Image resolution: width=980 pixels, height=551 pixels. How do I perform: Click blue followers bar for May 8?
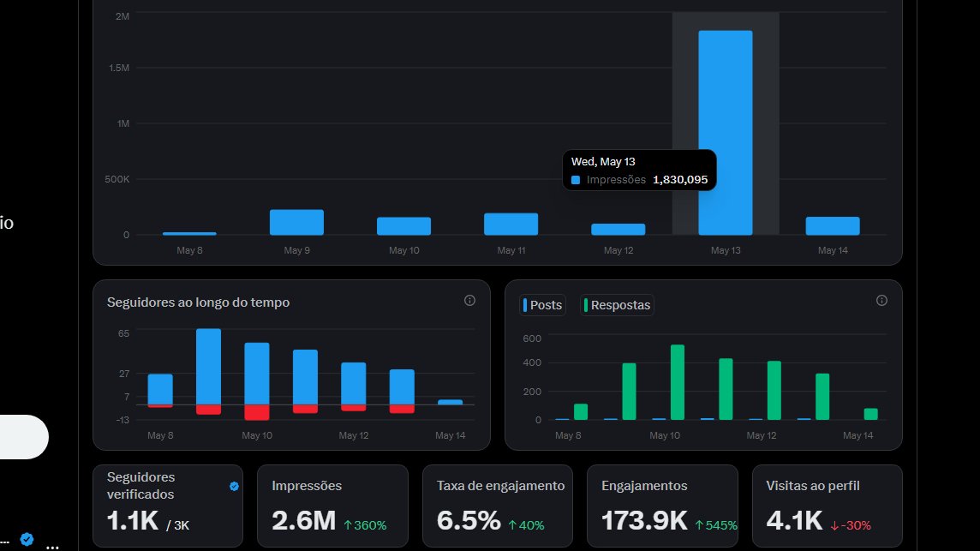[160, 389]
